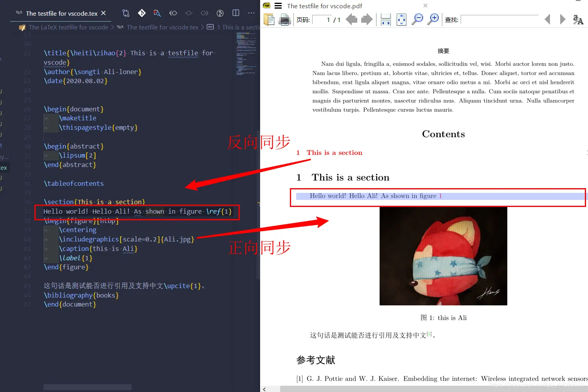The height and width of the screenshot is (392, 588).
Task: Select 'The testfile for vscode.pdf' tab
Action: pos(324,6)
